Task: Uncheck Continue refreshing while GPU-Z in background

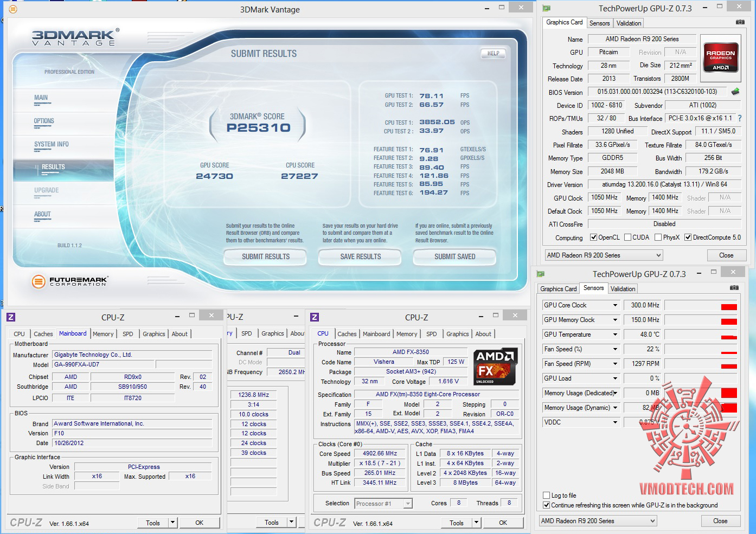Action: click(x=546, y=505)
